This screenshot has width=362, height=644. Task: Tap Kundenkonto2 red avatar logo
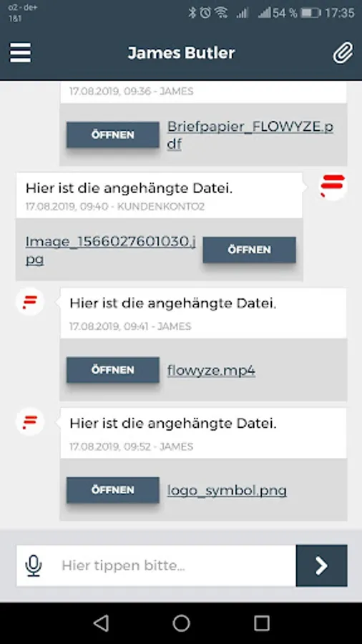click(x=333, y=186)
